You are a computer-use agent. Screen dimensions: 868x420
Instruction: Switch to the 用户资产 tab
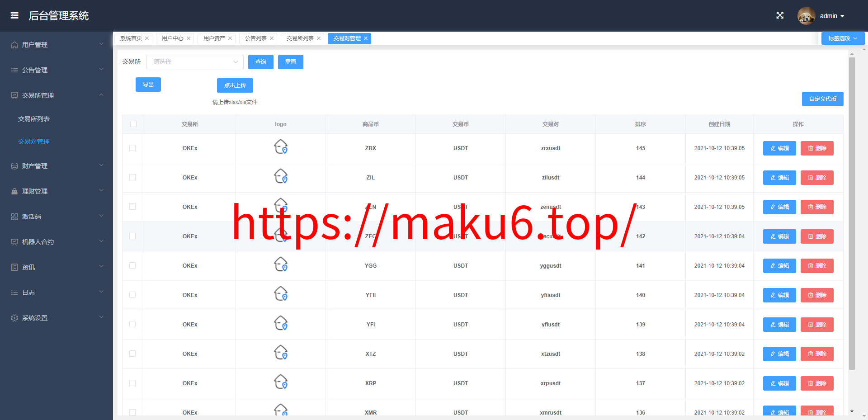[x=214, y=38]
